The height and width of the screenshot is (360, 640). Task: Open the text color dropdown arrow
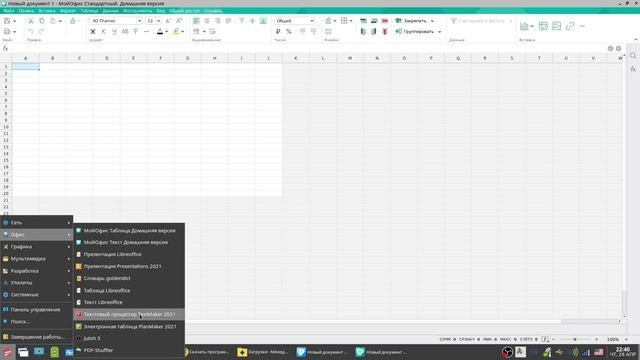tap(167, 31)
